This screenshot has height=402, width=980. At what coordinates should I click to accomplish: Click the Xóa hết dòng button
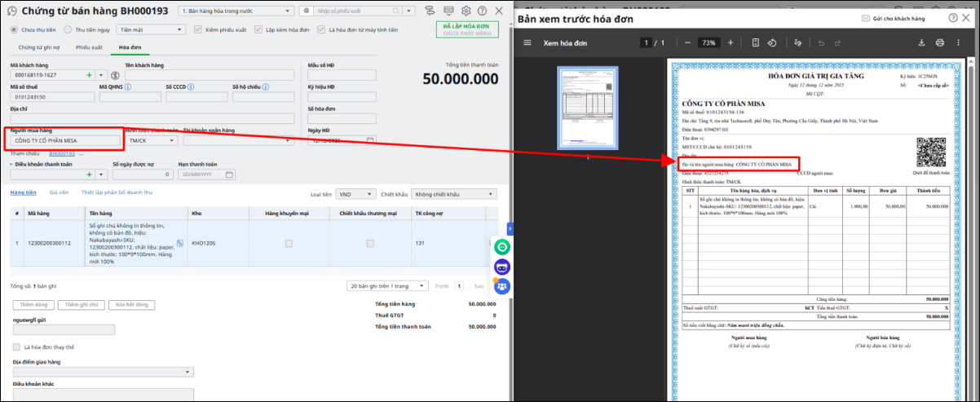click(x=130, y=304)
